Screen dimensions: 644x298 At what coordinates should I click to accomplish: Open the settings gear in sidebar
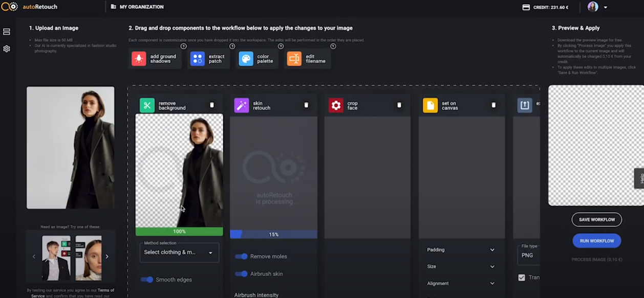coord(7,49)
